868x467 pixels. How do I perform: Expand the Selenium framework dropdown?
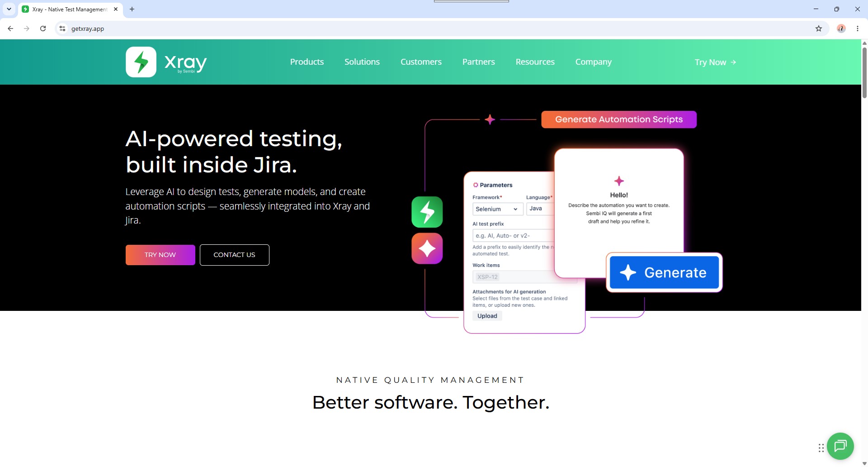coord(498,209)
